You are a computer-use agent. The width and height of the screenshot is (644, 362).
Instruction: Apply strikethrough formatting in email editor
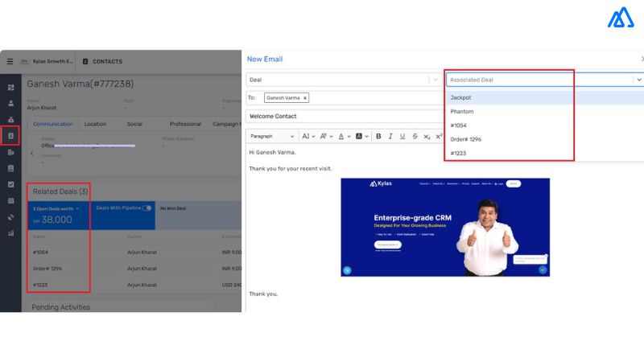pos(415,136)
